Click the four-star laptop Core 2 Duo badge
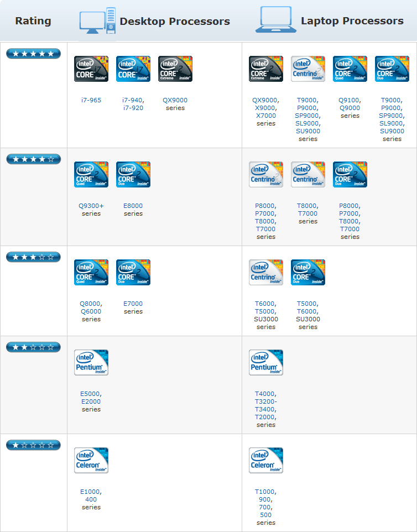This screenshot has height=532, width=417. pos(350,174)
